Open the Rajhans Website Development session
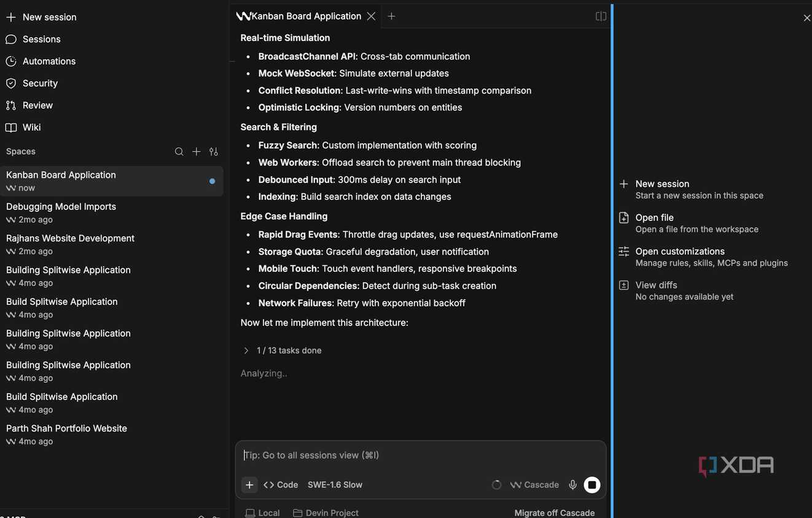The height and width of the screenshot is (518, 812). click(x=112, y=245)
